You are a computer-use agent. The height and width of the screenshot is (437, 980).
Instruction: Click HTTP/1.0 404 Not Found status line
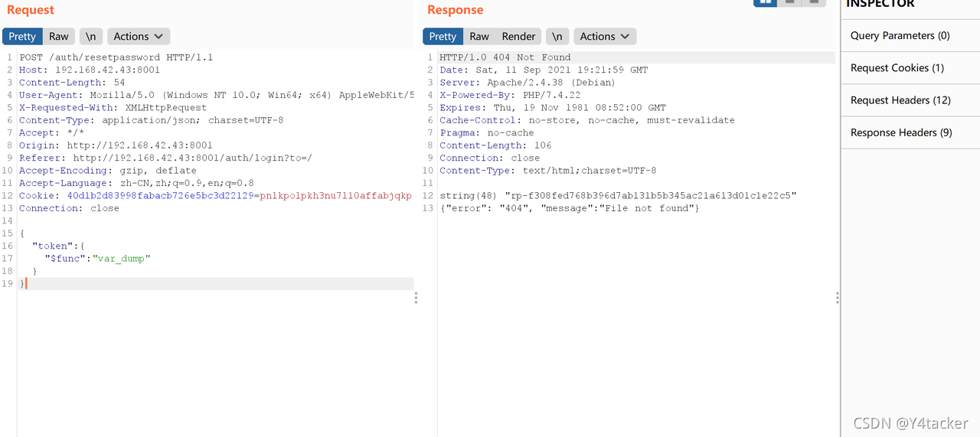point(505,57)
